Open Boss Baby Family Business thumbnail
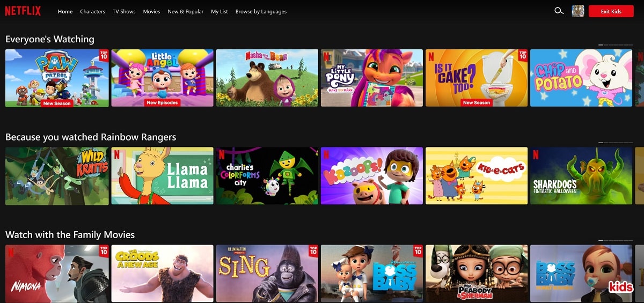This screenshot has height=303, width=644. (581, 274)
